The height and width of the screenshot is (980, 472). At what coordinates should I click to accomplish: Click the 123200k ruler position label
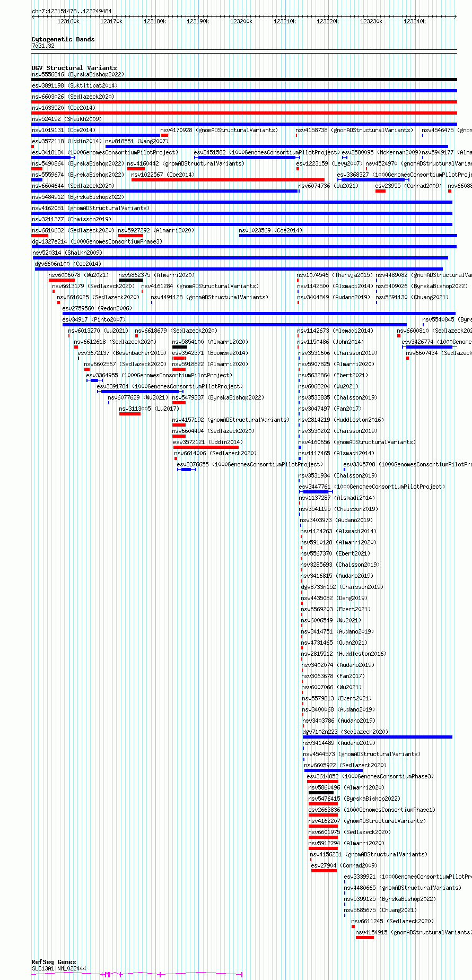241,21
